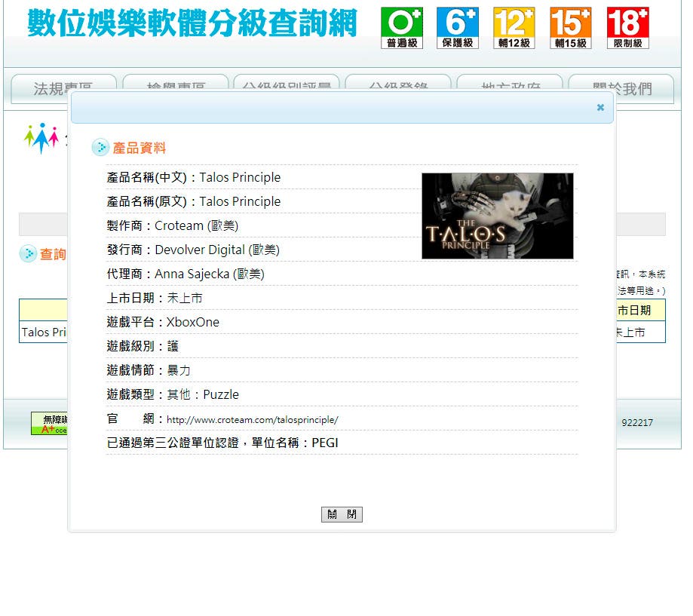Click the 遊戲平台：XboxOne line
The height and width of the screenshot is (616, 693).
point(163,322)
